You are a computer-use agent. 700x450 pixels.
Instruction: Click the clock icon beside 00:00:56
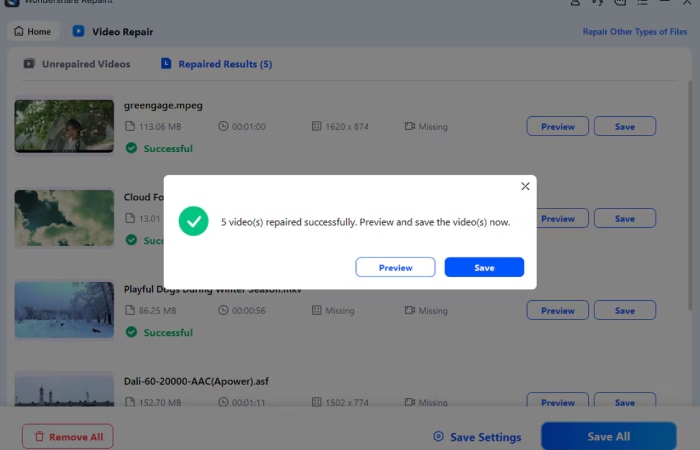point(223,310)
